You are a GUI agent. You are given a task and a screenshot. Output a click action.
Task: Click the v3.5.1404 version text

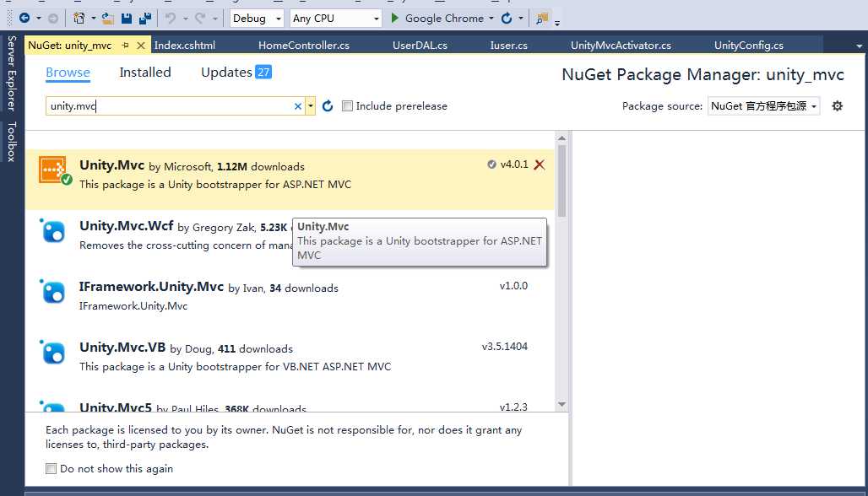504,347
